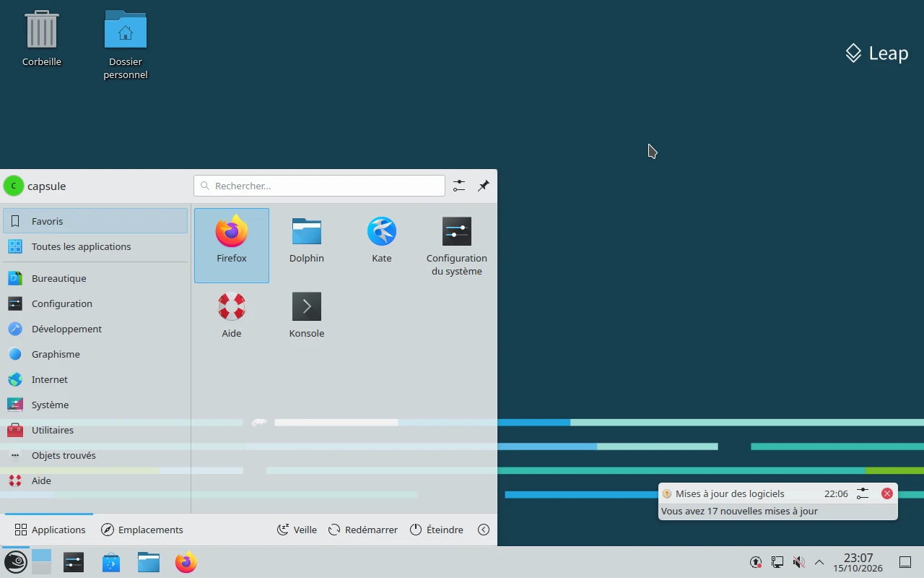Screen dimensions: 924x578
Task: Open the Graphisme category
Action: tap(95, 354)
